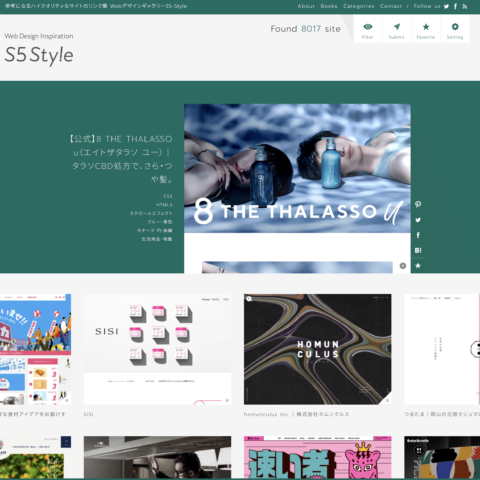This screenshot has height=480, width=480.
Task: Open Books menu item
Action: tap(329, 6)
